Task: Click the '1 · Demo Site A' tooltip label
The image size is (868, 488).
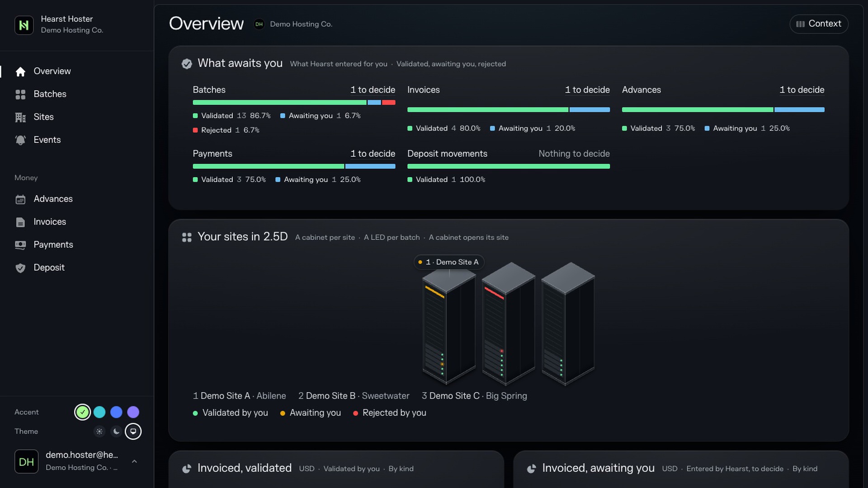Action: 449,262
